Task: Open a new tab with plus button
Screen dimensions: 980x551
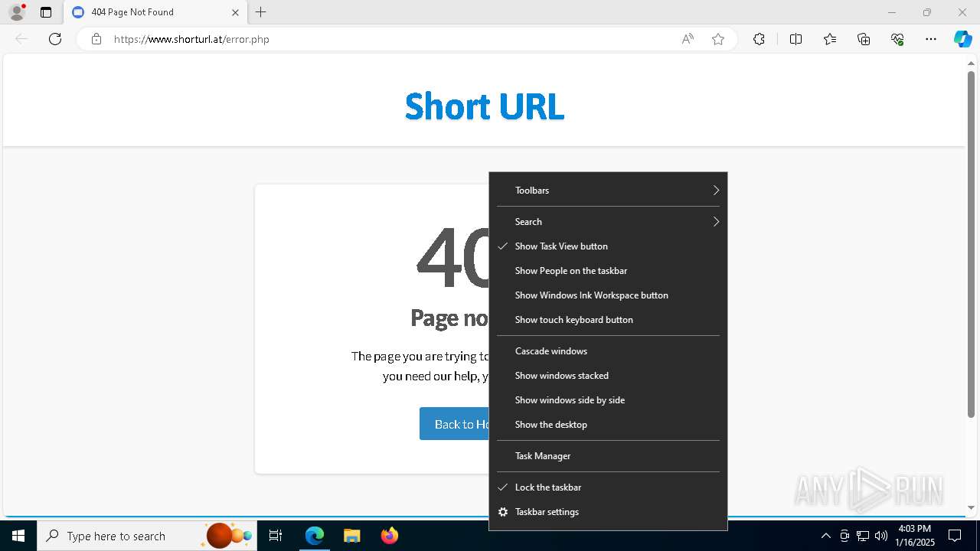Action: 261,12
